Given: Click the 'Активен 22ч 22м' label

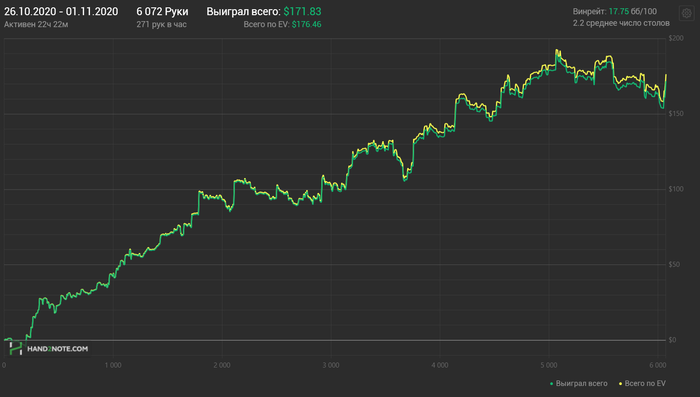Looking at the screenshot, I should pos(36,25).
